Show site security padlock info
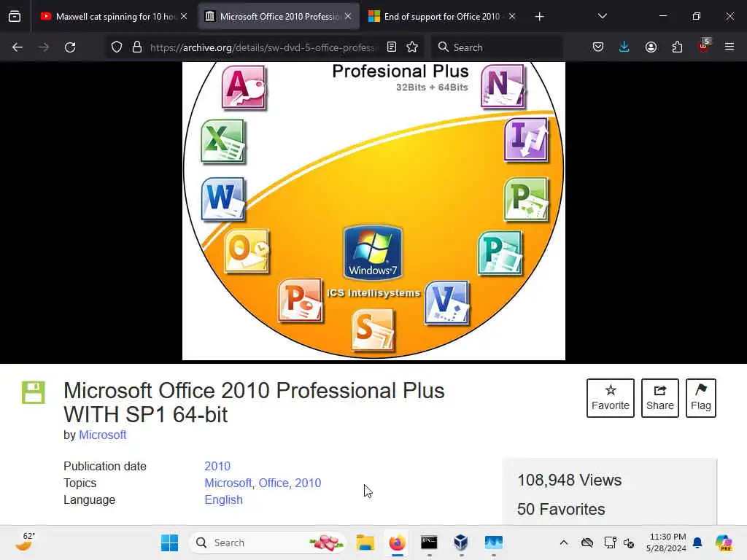Image resolution: width=747 pixels, height=560 pixels. click(137, 47)
